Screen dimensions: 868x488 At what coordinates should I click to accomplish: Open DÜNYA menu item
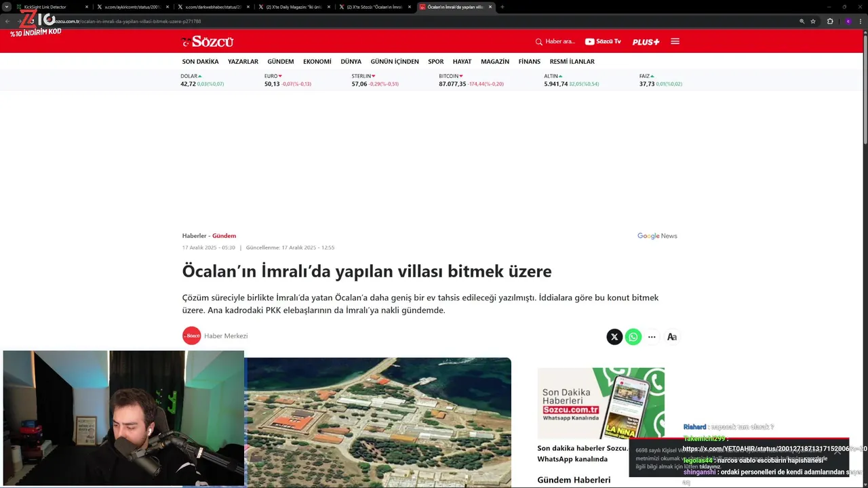pyautogui.click(x=351, y=62)
